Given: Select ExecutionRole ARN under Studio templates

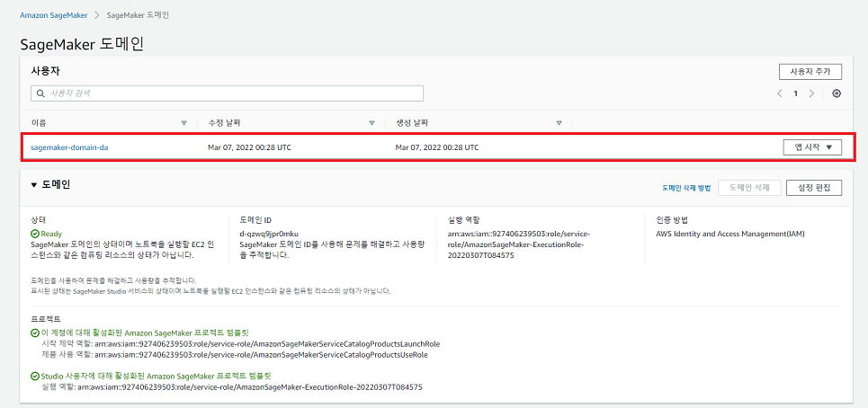Looking at the screenshot, I should [x=248, y=387].
